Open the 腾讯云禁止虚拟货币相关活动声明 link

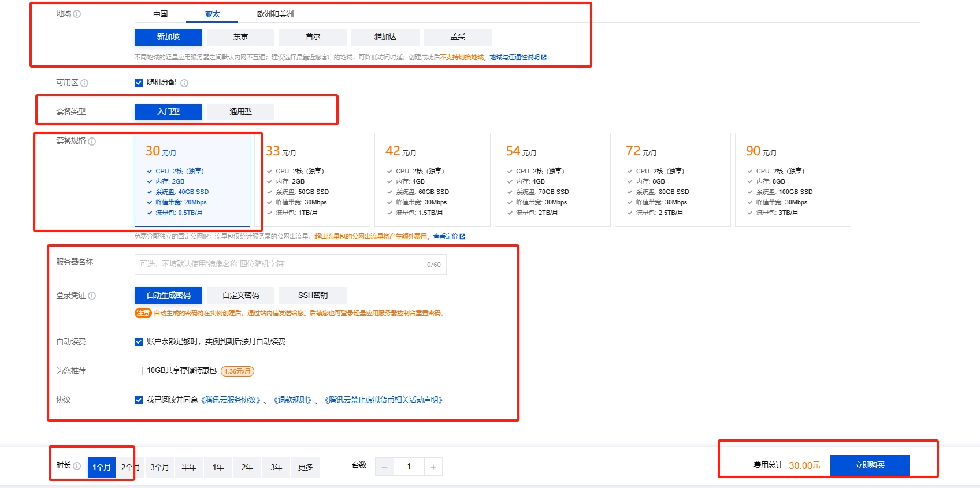pos(384,400)
